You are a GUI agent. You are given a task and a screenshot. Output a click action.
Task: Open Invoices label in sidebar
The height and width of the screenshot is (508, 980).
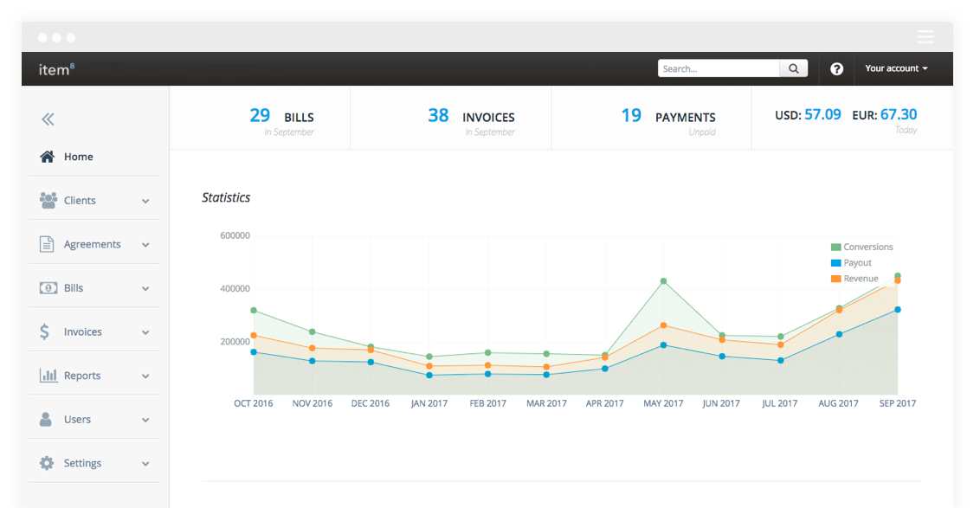click(82, 331)
